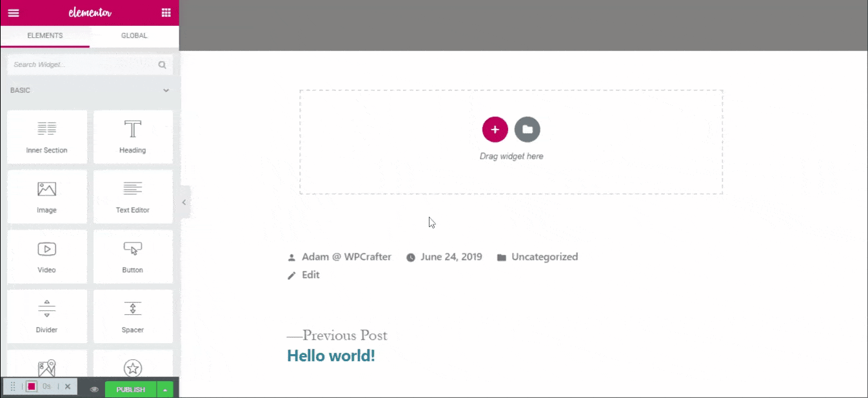This screenshot has height=398, width=868.
Task: Select the Spacer widget
Action: click(133, 317)
